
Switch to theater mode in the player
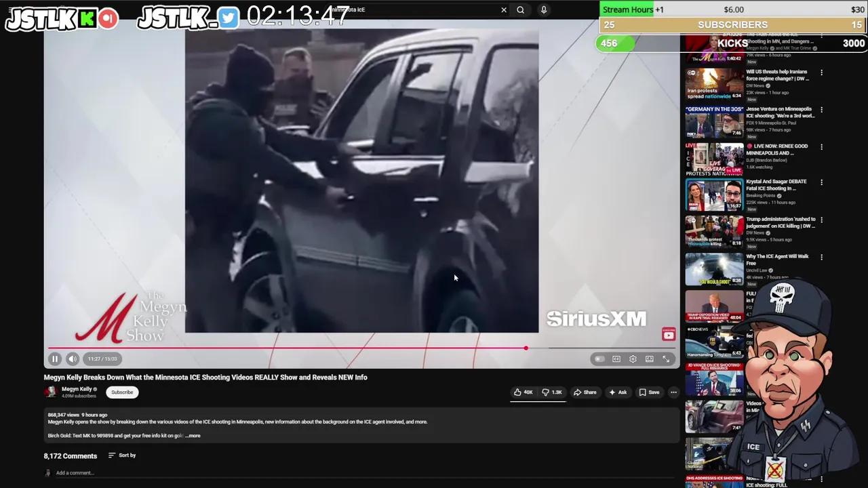[x=650, y=359]
